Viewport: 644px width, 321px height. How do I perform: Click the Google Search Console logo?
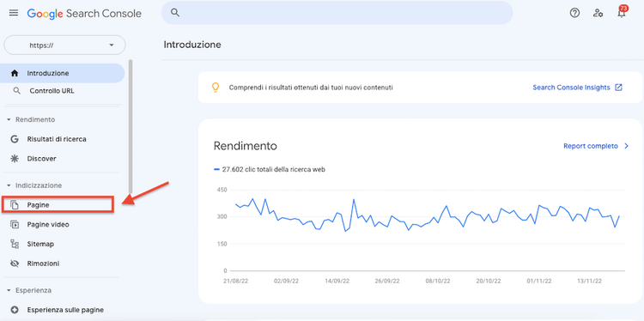(x=84, y=14)
